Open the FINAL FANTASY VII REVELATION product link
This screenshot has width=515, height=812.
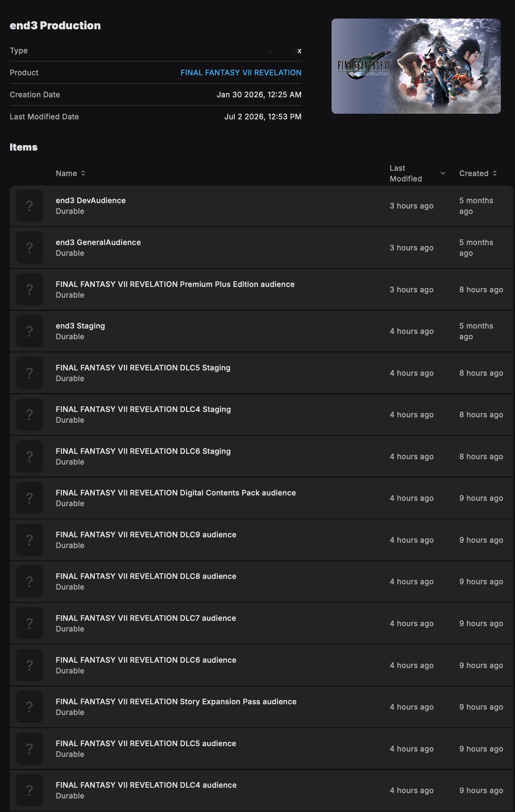point(241,72)
